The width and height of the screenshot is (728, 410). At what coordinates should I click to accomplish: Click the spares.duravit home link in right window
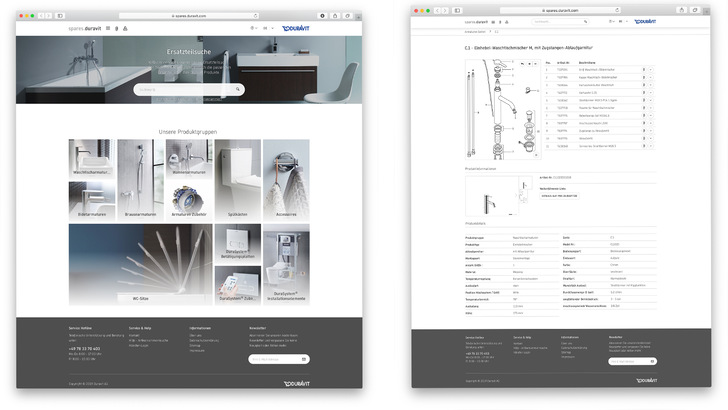tap(476, 22)
